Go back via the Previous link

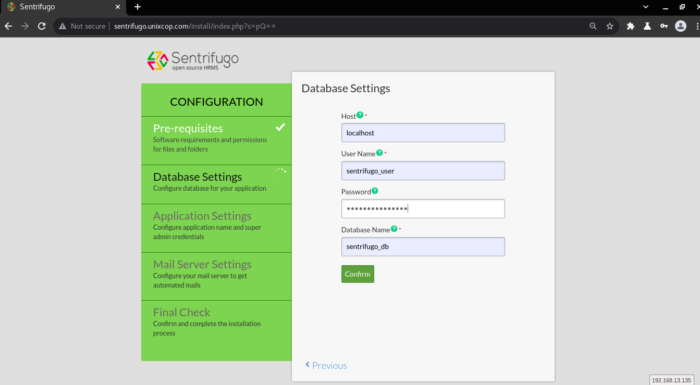(326, 365)
